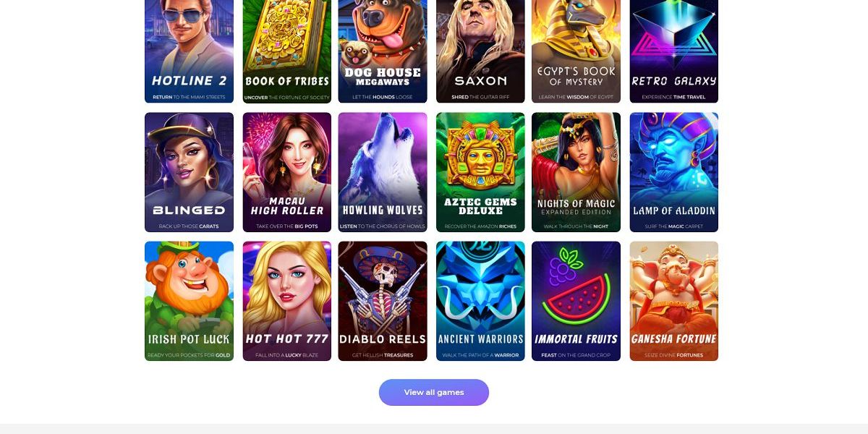Open the Ganesha Fortune game tile
The height and width of the screenshot is (434, 868).
click(674, 301)
